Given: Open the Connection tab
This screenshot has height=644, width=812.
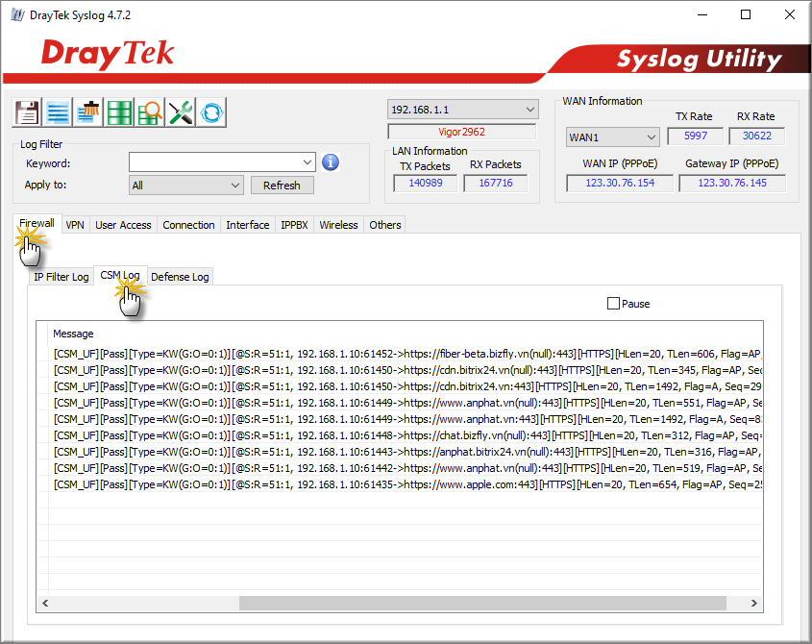Looking at the screenshot, I should (188, 225).
